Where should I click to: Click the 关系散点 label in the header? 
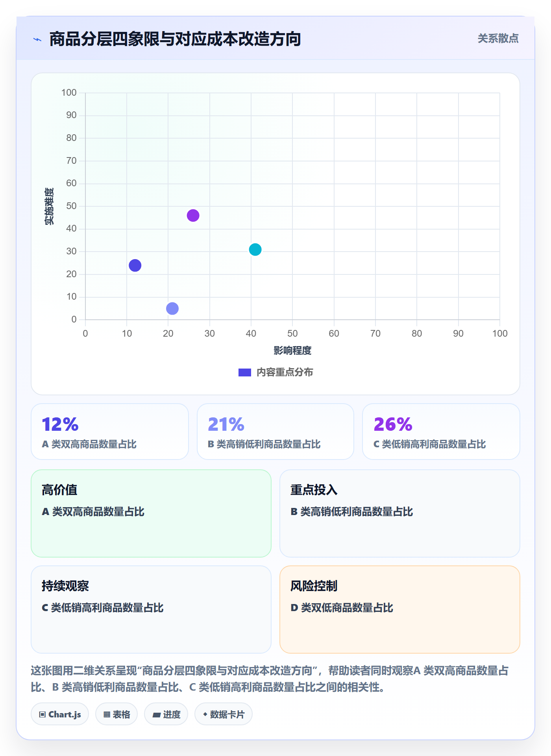click(498, 39)
